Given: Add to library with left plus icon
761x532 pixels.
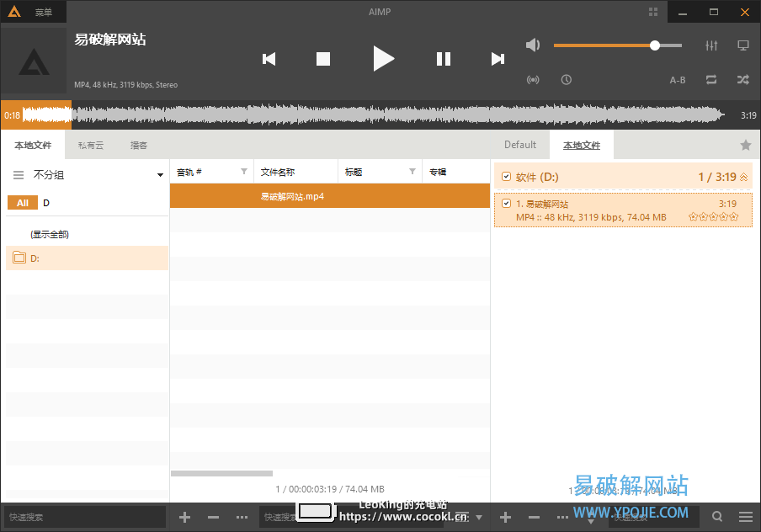Looking at the screenshot, I should point(184,518).
